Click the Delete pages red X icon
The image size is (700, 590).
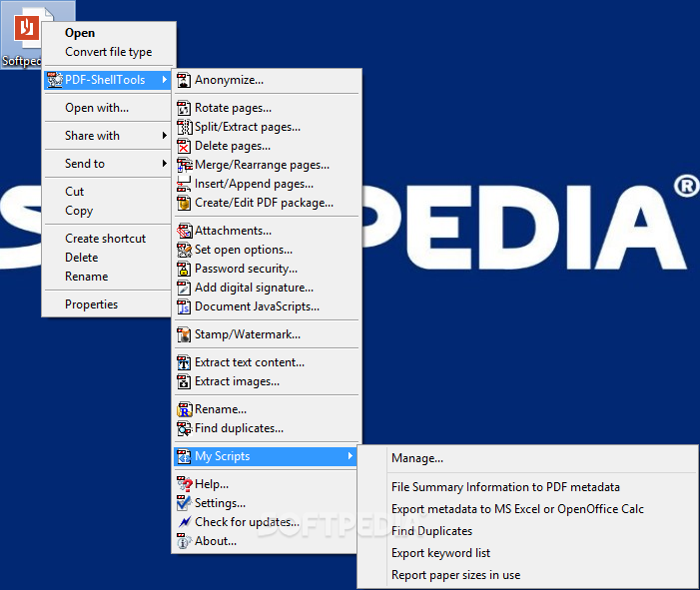(184, 147)
